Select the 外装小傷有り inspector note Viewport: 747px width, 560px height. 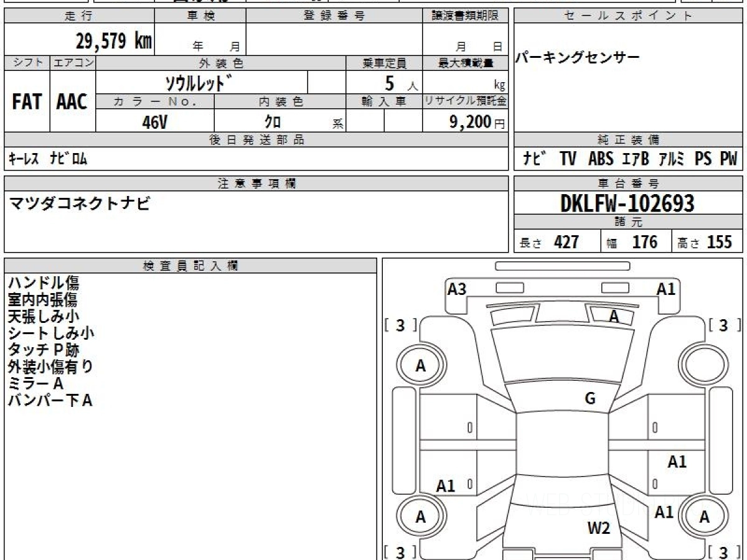50,367
